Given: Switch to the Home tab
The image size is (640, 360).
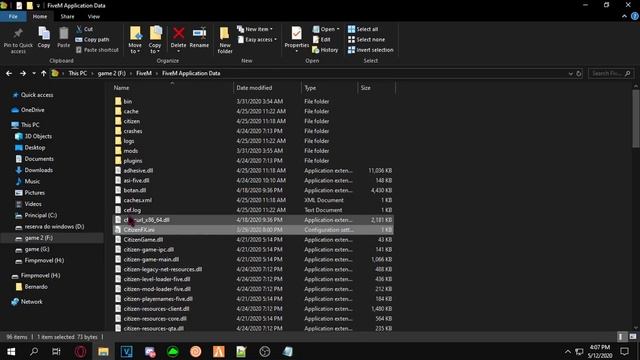Looking at the screenshot, I should [x=40, y=16].
